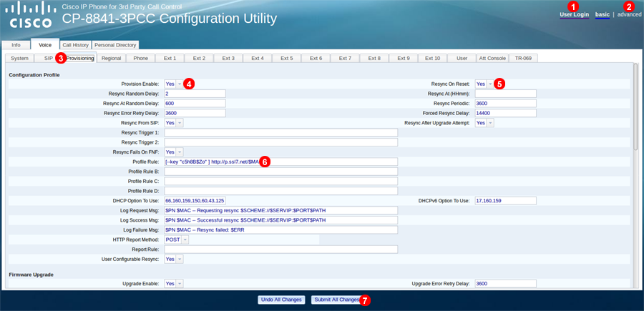This screenshot has height=311, width=644.
Task: Open the Phone sub-tab
Action: (140, 58)
